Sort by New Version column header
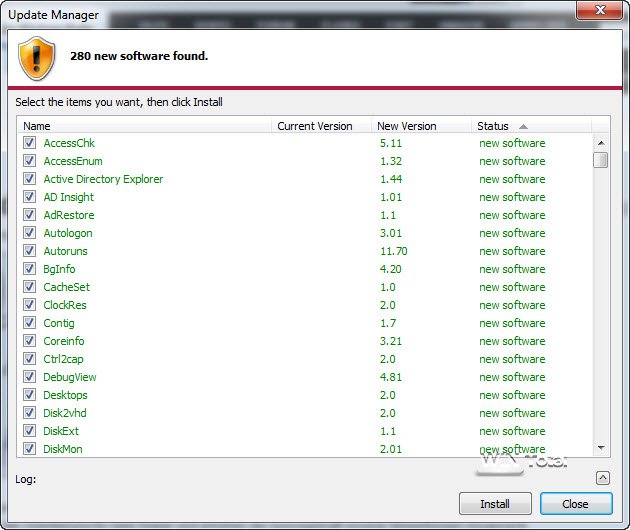This screenshot has width=630, height=530. 421,126
